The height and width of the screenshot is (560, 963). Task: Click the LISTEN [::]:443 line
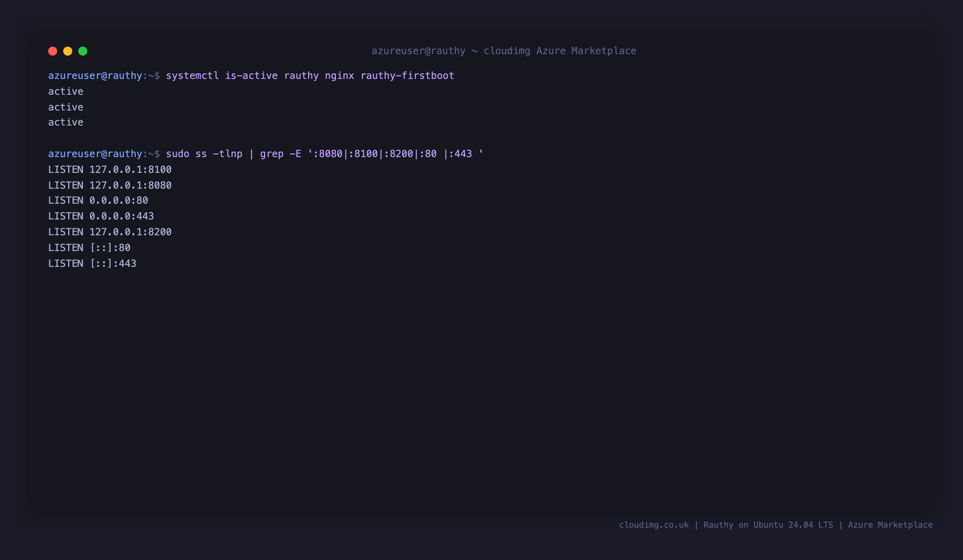tap(92, 263)
